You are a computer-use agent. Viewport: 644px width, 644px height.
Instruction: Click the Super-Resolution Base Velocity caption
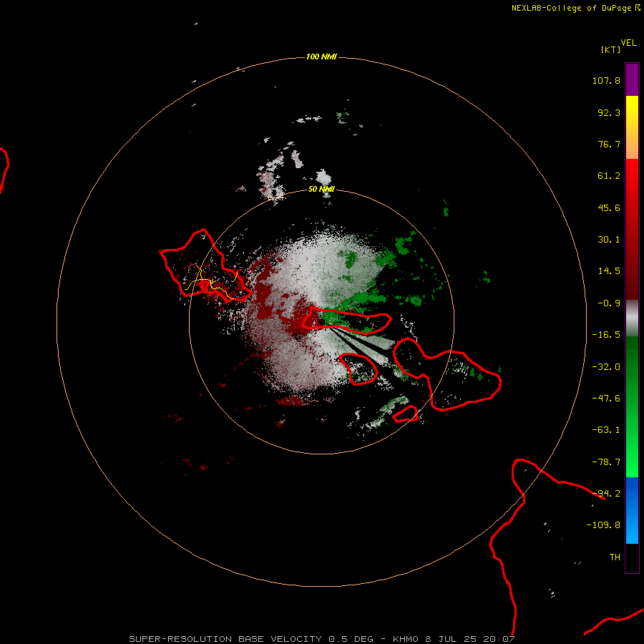point(322,639)
